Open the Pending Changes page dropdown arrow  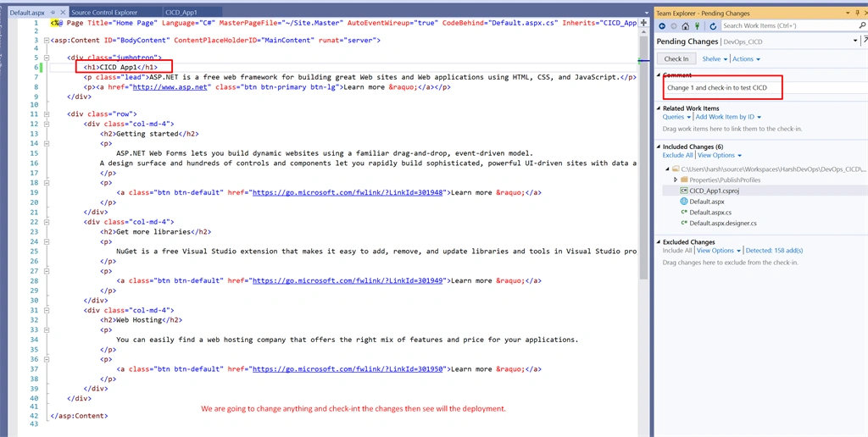tap(855, 41)
